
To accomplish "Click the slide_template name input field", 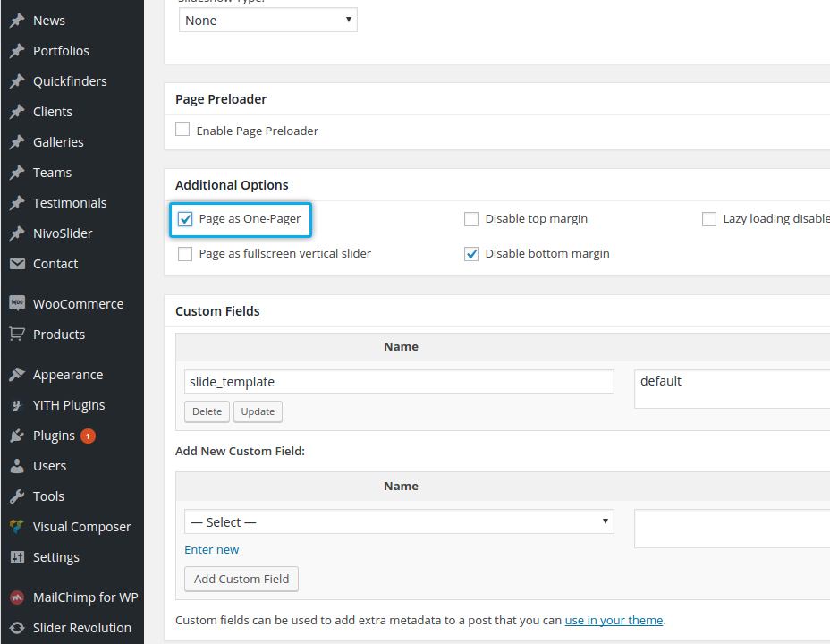I will [399, 382].
